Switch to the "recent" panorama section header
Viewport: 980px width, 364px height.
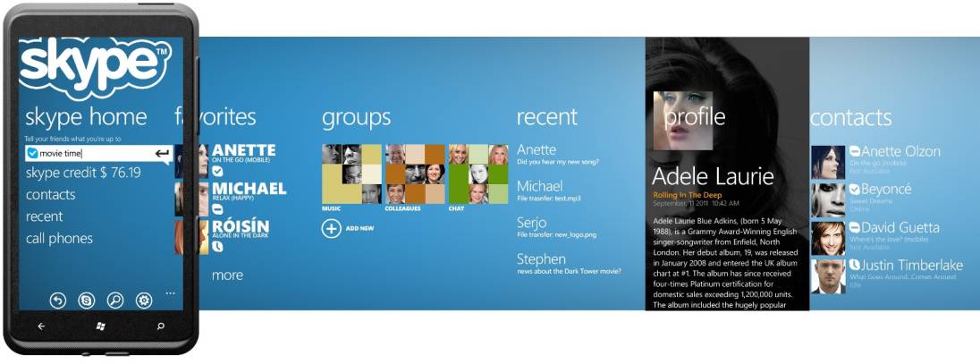tap(547, 117)
